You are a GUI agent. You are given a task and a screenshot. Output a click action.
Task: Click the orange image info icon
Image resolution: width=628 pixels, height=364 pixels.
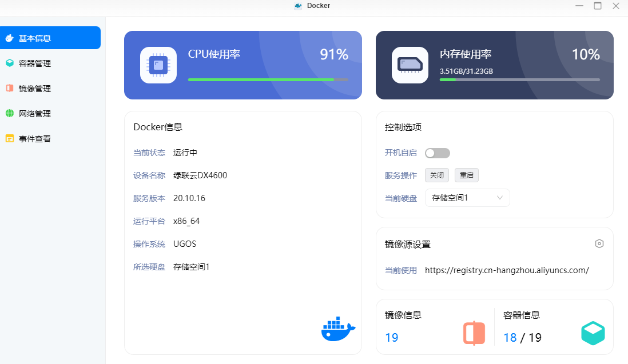tap(474, 333)
